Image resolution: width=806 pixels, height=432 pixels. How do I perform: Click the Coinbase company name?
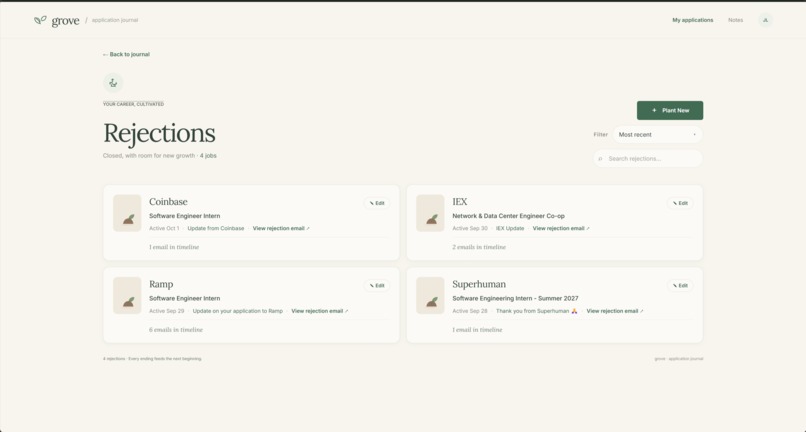click(x=168, y=202)
